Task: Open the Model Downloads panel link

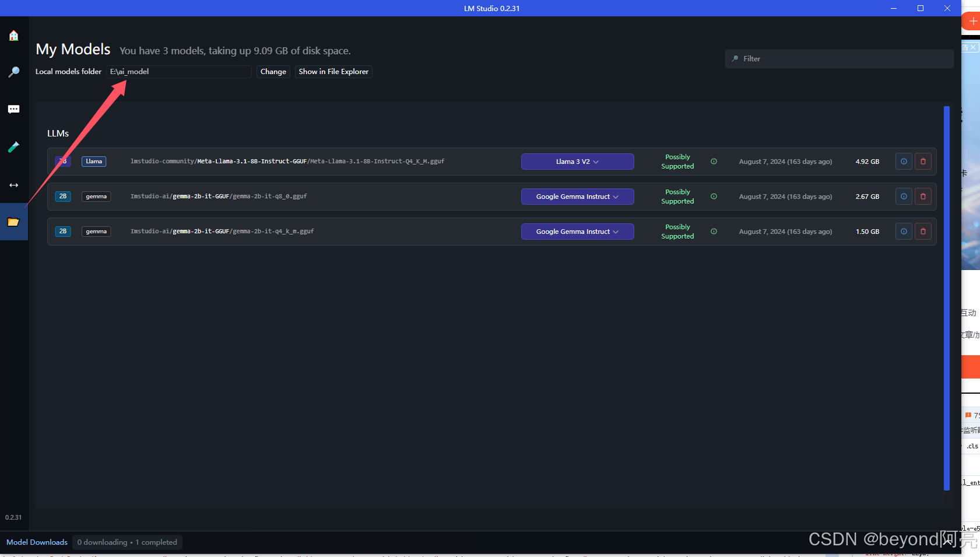Action: pyautogui.click(x=37, y=542)
